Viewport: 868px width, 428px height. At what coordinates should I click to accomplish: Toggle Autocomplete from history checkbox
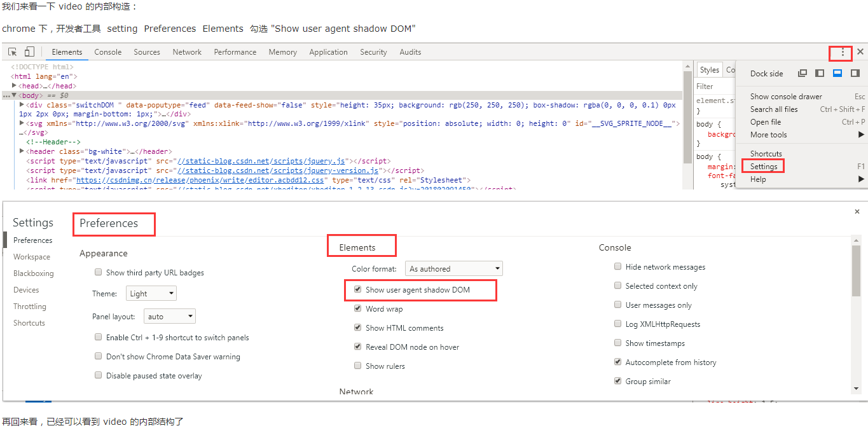[x=617, y=362]
